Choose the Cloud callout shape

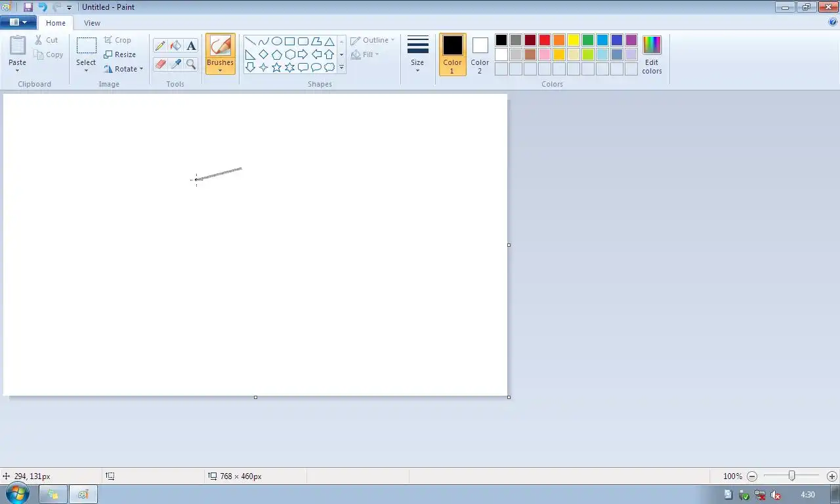[329, 67]
